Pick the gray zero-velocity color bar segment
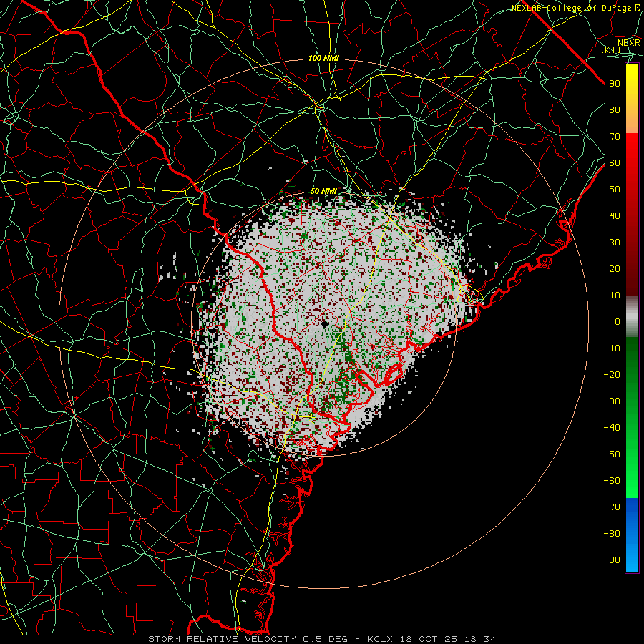The width and height of the screenshot is (644, 644). [632, 316]
